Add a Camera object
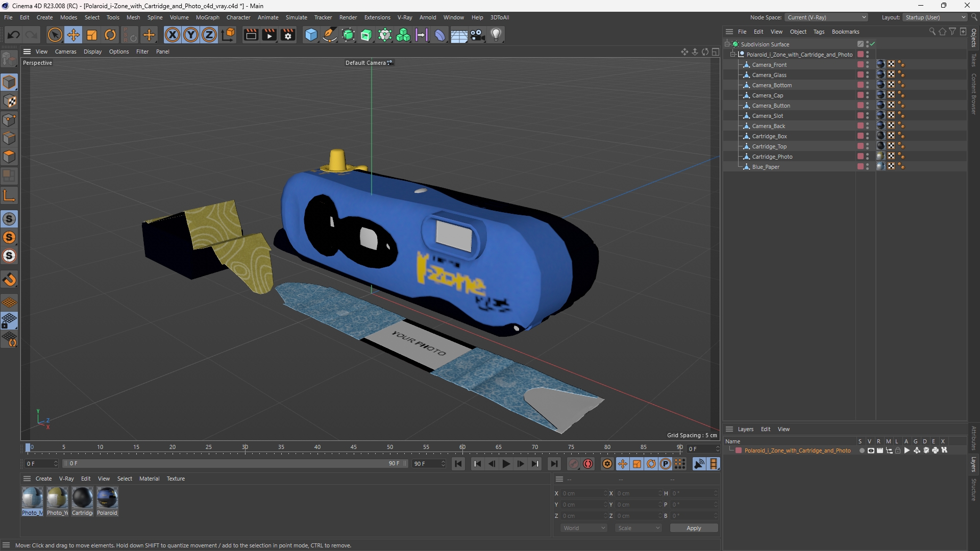This screenshot has height=551, width=980. [x=478, y=35]
